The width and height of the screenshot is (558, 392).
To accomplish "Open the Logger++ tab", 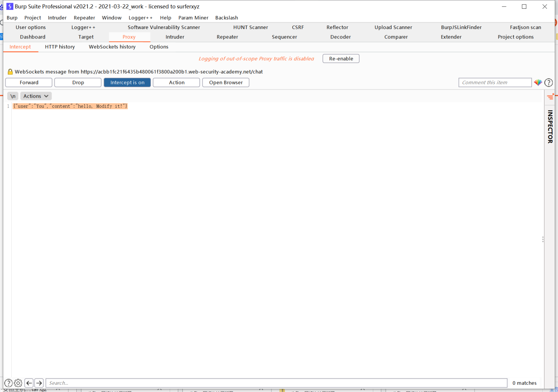I will [x=83, y=27].
